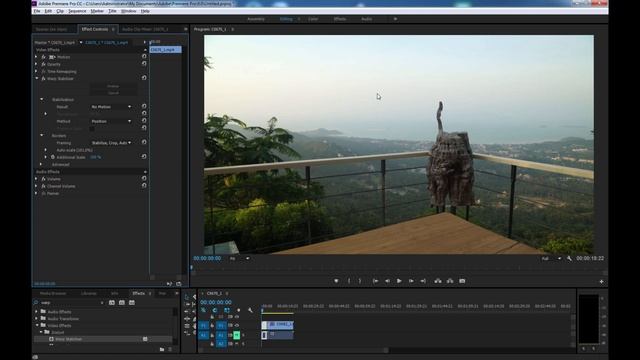This screenshot has height=360, width=640.
Task: Open the Method dropdown showing Position
Action: (111, 121)
